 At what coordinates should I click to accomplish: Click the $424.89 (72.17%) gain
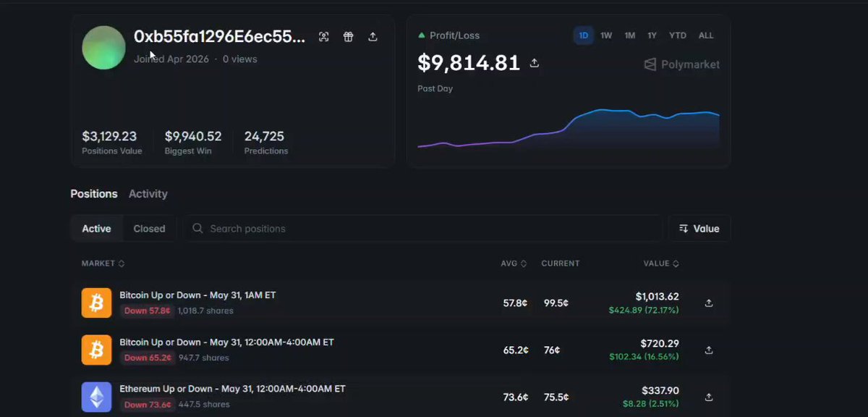(644, 311)
